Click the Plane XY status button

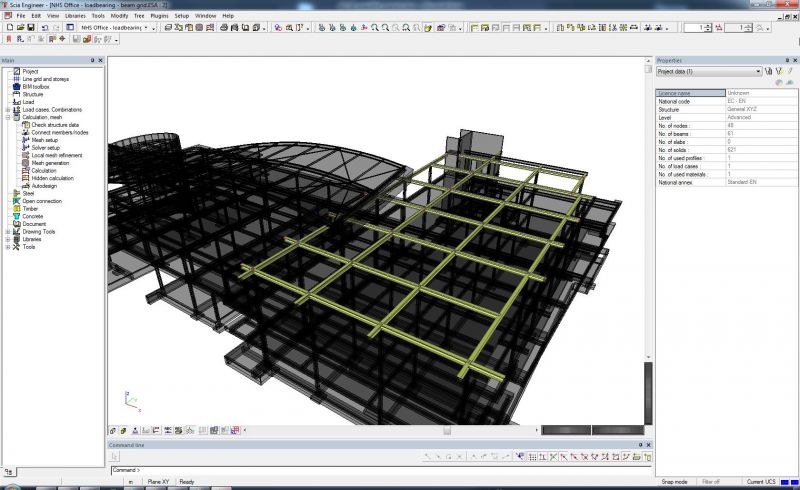[158, 481]
